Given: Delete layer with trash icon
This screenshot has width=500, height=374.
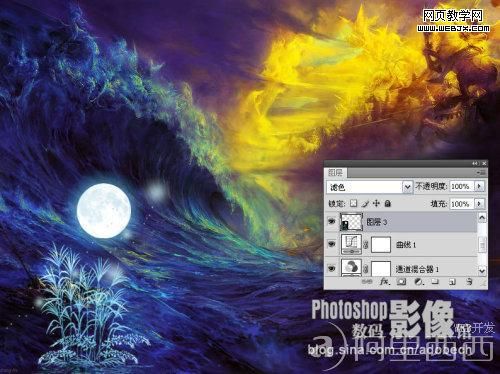Looking at the screenshot, I should [469, 282].
